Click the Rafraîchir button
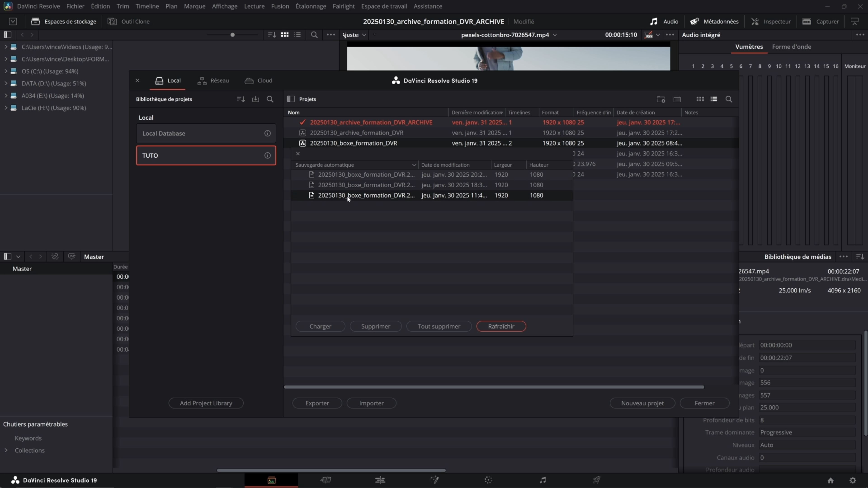Screen dimensions: 868x488 (501, 326)
